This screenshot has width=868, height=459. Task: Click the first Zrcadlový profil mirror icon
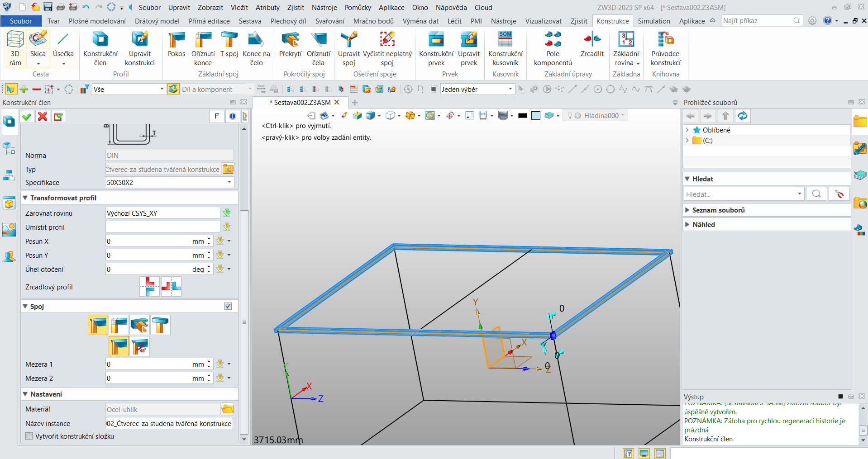pyautogui.click(x=149, y=287)
